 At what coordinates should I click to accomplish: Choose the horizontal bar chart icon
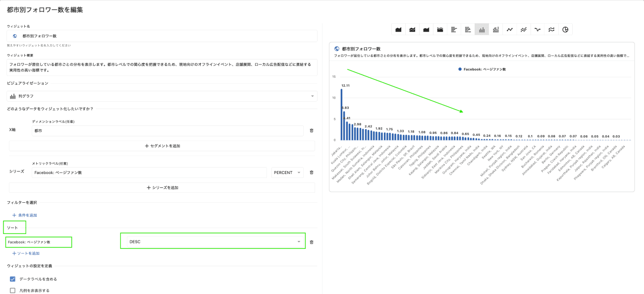tap(454, 30)
